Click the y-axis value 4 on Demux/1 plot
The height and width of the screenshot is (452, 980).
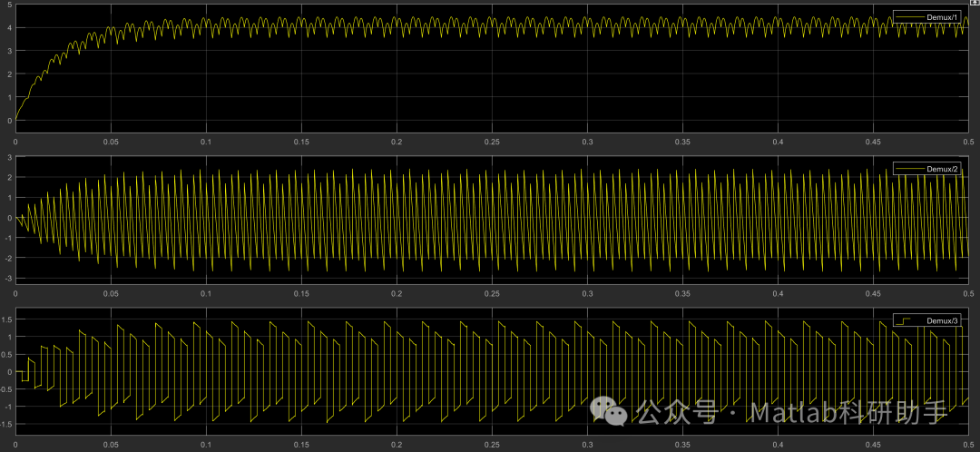tap(9, 27)
